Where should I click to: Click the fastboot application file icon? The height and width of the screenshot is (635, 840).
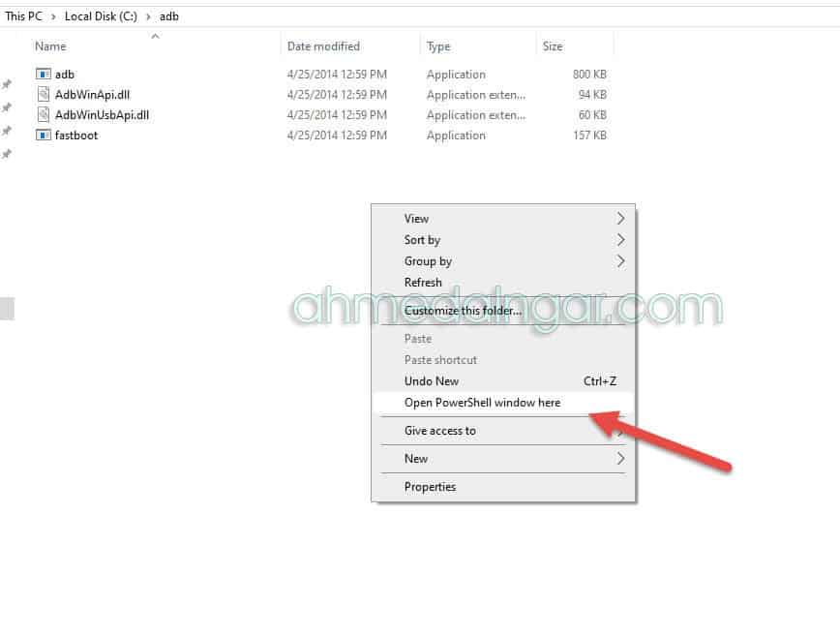(x=44, y=136)
